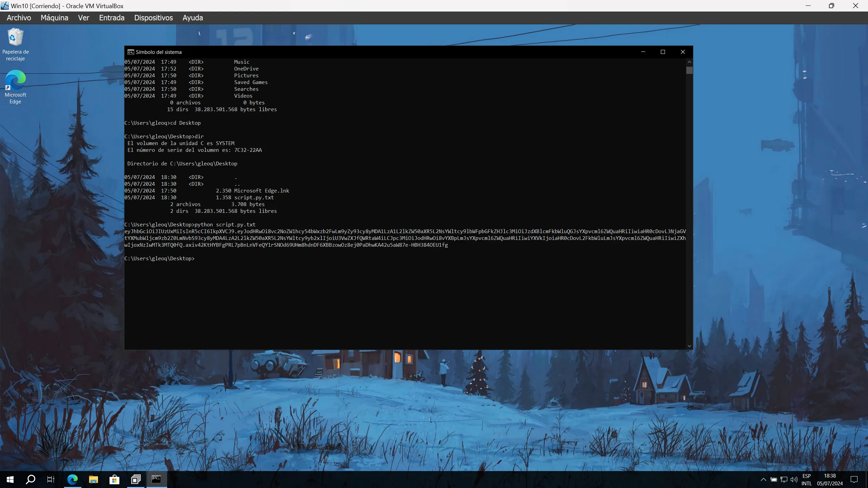Expand hidden tray icons chevron
The height and width of the screenshot is (488, 868).
point(763,480)
